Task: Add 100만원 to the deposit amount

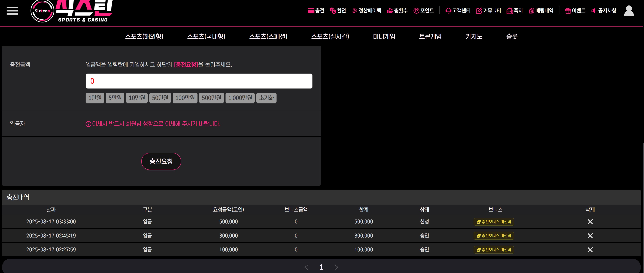Action: coord(185,98)
